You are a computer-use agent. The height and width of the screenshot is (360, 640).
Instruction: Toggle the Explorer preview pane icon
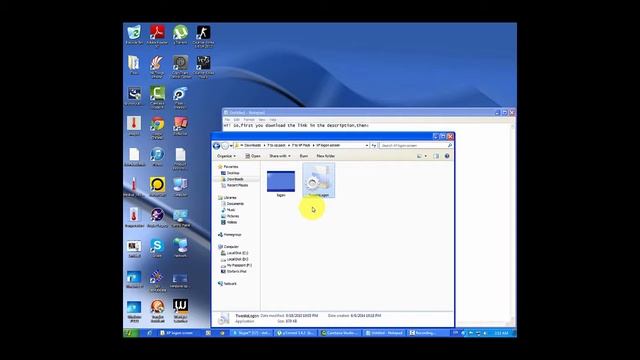(436, 156)
